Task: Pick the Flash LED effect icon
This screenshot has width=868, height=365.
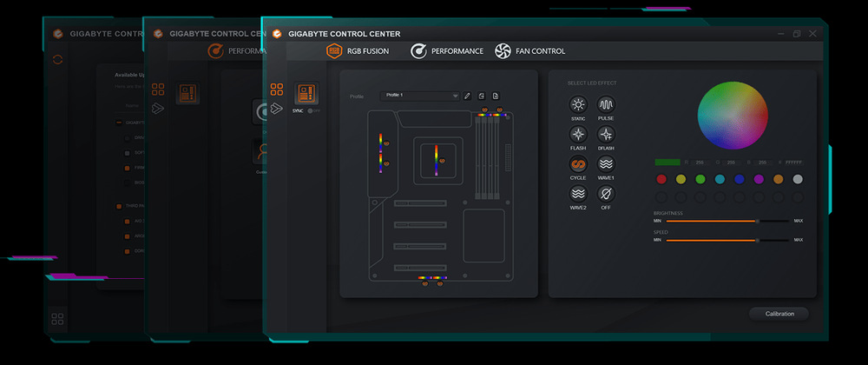Action: click(578, 134)
